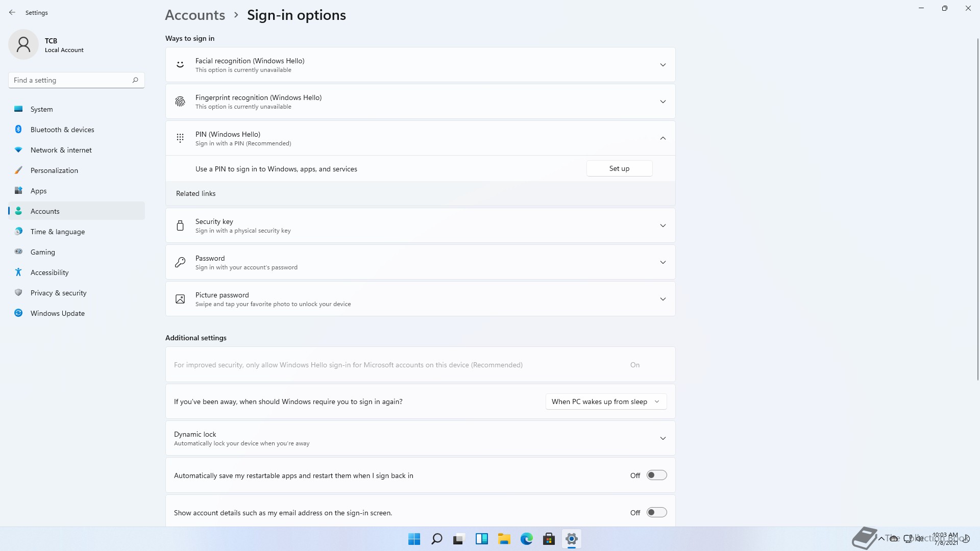Click in the Find a setting field
980x551 pixels.
[77, 80]
